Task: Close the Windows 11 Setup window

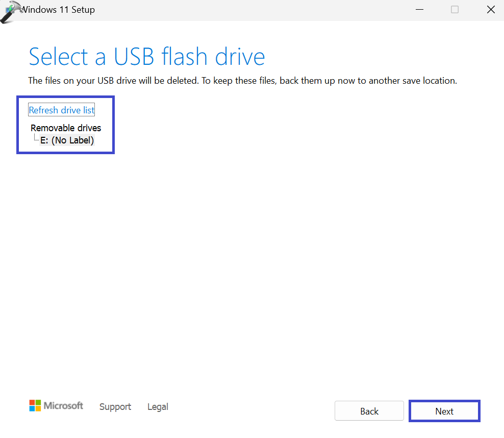Action: click(x=491, y=10)
